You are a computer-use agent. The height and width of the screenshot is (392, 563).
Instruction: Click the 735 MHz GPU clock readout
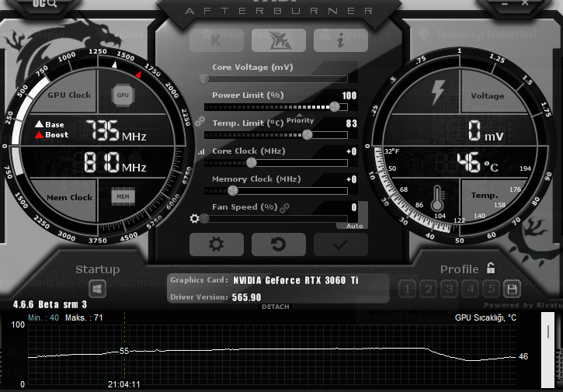point(116,130)
